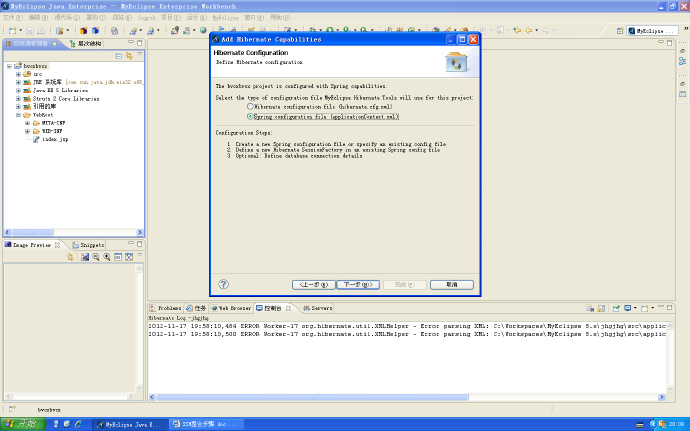Click the Save disk toolbar icon
Viewport: 690px width, 431px height.
pos(30,30)
